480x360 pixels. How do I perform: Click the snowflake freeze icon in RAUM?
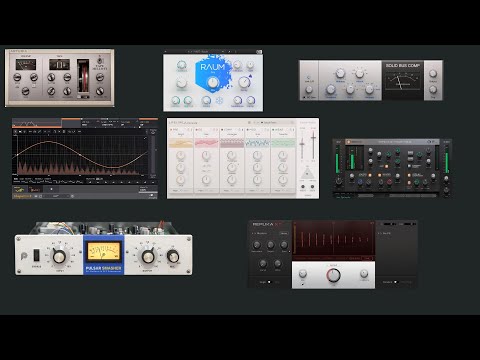click(x=219, y=100)
